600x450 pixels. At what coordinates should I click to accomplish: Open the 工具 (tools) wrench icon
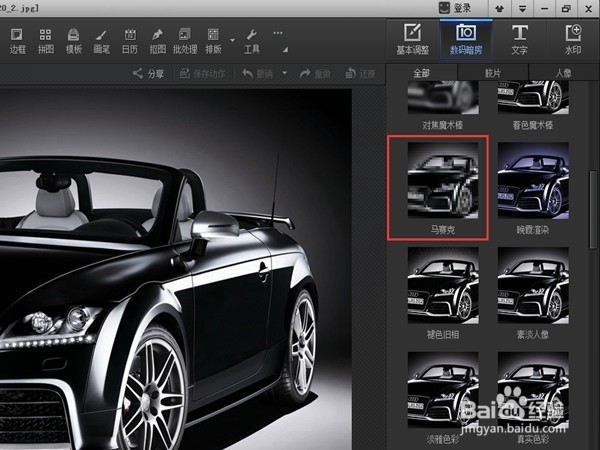(251, 41)
